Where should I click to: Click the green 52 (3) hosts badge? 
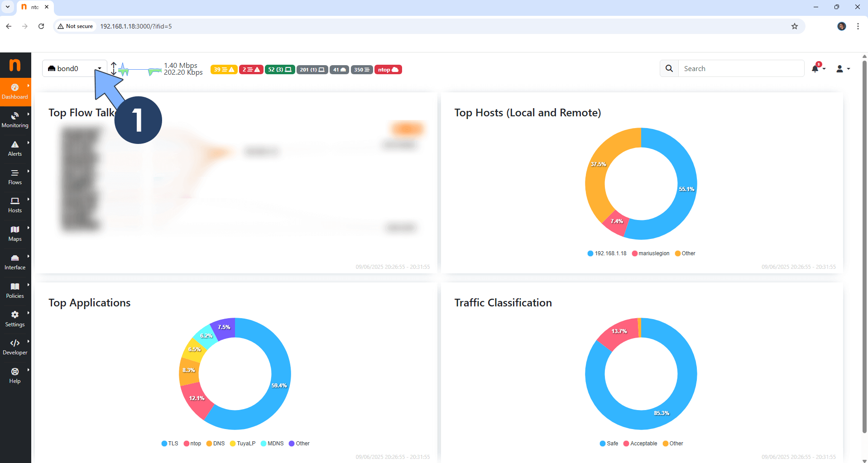tap(280, 70)
